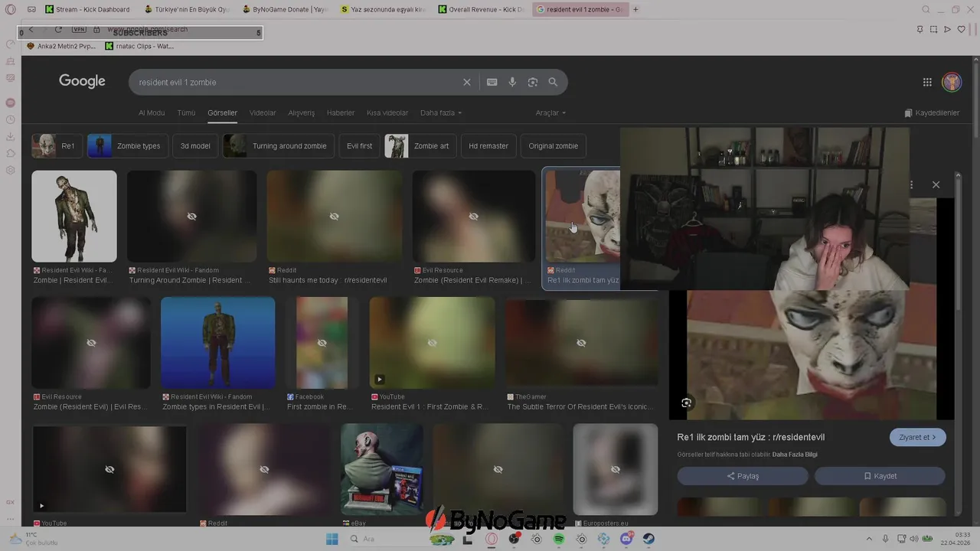Open Anka2 Metin2 Pvp bookmark
Screen dimensions: 980x551
click(61, 46)
